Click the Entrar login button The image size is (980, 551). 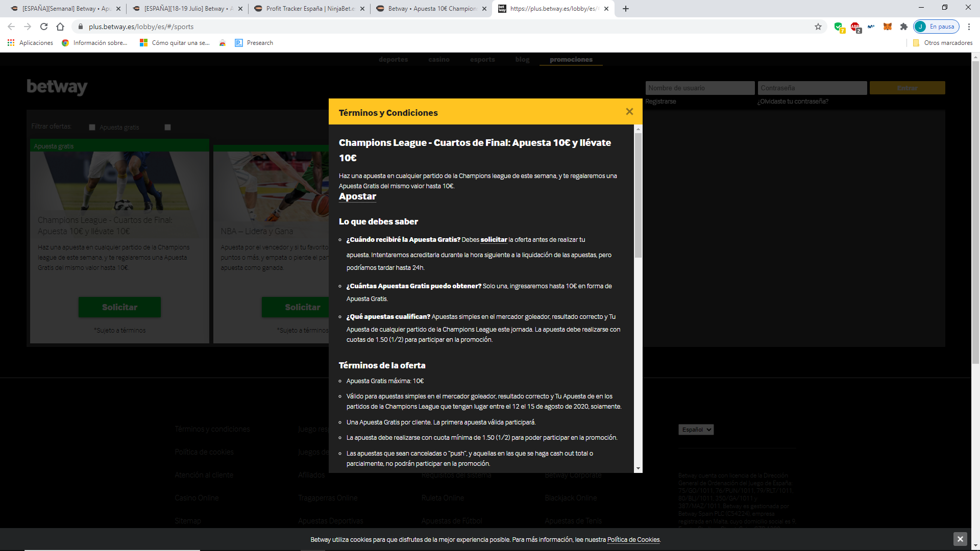[x=907, y=88]
